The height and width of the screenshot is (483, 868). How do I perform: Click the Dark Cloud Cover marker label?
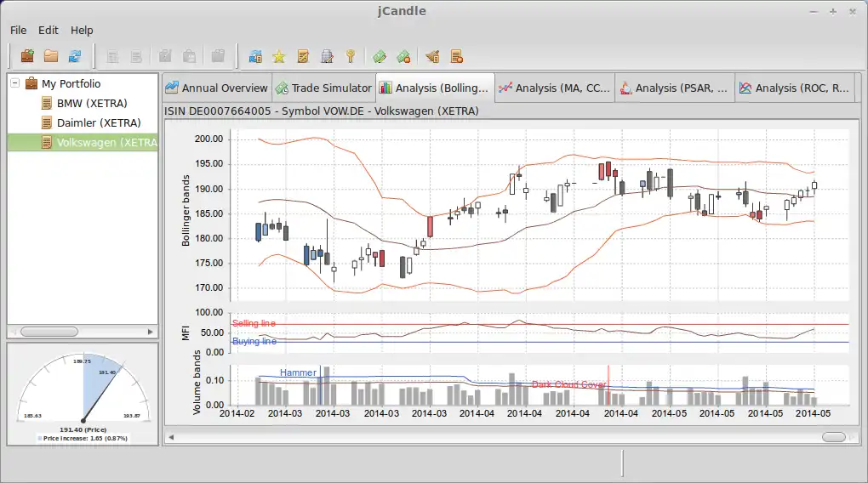coord(569,384)
